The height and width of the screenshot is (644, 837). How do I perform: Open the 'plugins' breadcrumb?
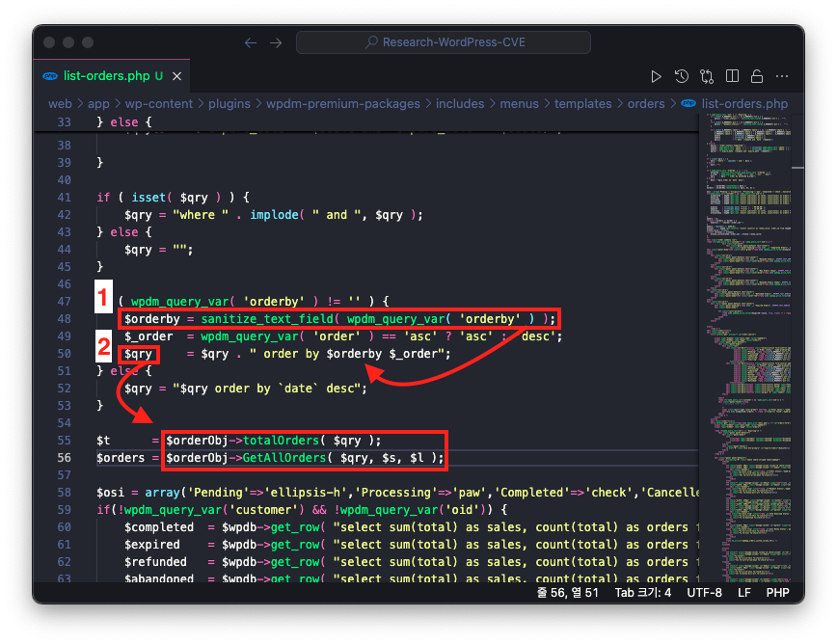point(229,103)
